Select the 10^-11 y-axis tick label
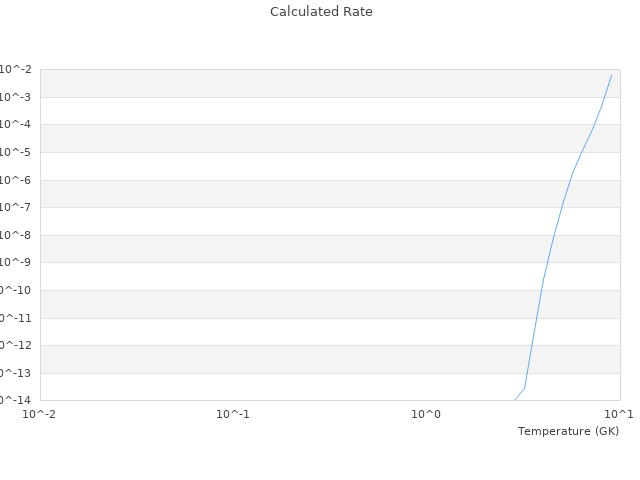Image resolution: width=640 pixels, height=480 pixels. 15,318
